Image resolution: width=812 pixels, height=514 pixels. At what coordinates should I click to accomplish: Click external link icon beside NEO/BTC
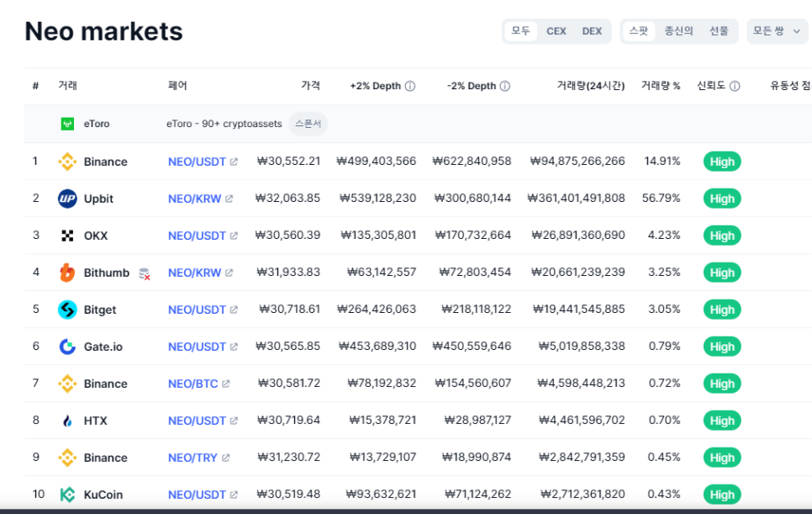pos(226,384)
